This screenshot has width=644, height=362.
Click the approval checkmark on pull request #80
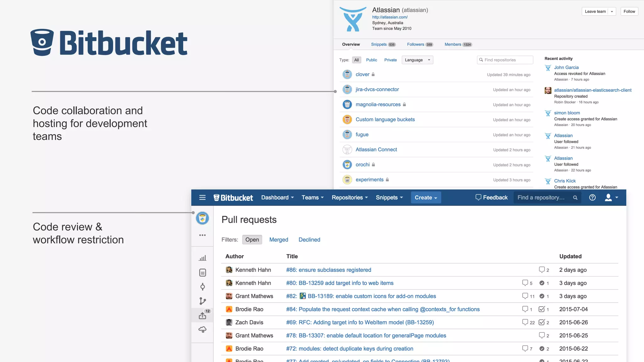pos(542,283)
